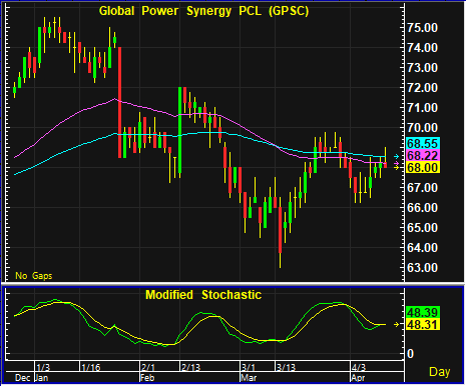Click the 65.00 price axis label
This screenshot has width=466, height=386.
coord(422,228)
